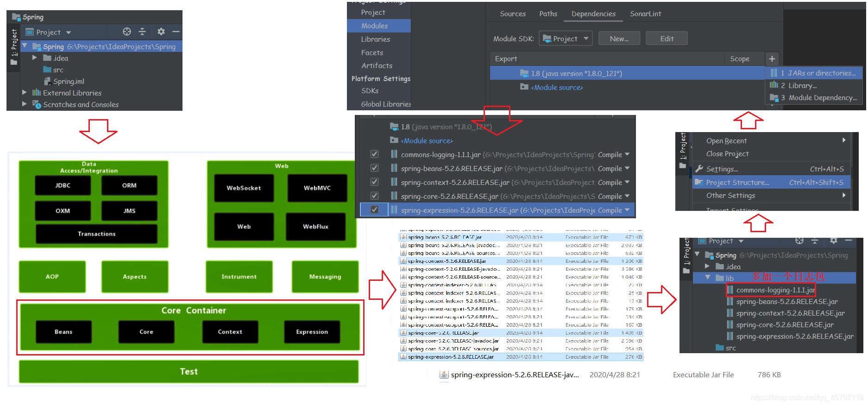This screenshot has width=868, height=406.
Task: Open Project view dropdown in top-left panel
Action: click(69, 32)
